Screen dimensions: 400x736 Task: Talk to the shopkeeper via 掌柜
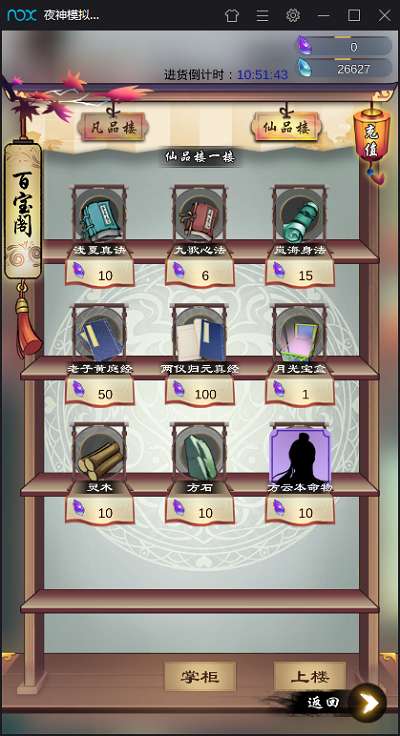(200, 676)
